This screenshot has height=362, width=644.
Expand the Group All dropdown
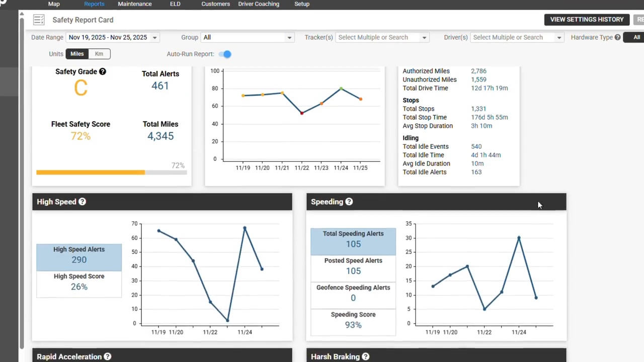247,37
